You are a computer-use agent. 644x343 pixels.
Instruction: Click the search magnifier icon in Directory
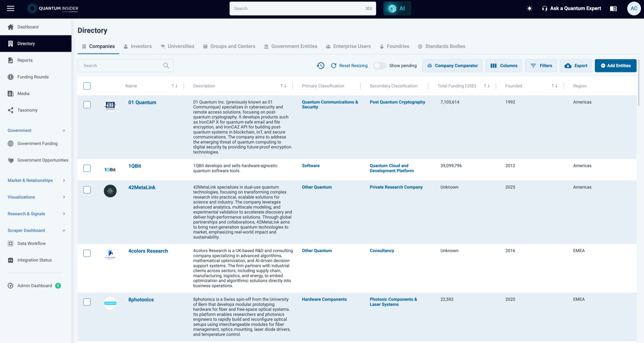tap(166, 66)
